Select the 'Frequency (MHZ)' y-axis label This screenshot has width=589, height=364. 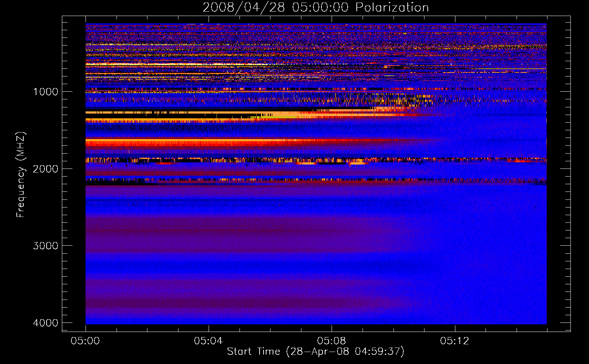click(x=21, y=175)
